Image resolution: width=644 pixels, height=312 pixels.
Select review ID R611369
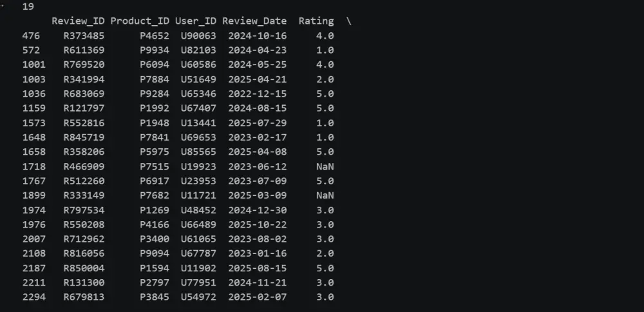click(84, 50)
